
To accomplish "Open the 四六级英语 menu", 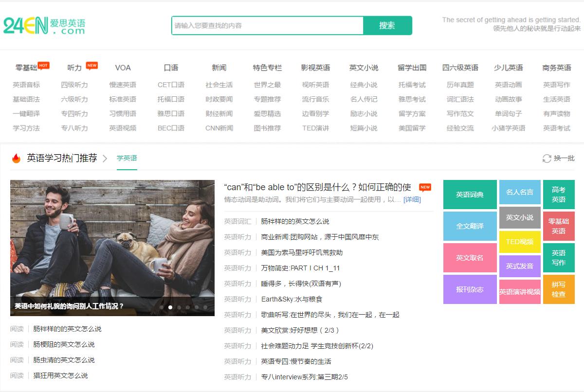I will 459,68.
